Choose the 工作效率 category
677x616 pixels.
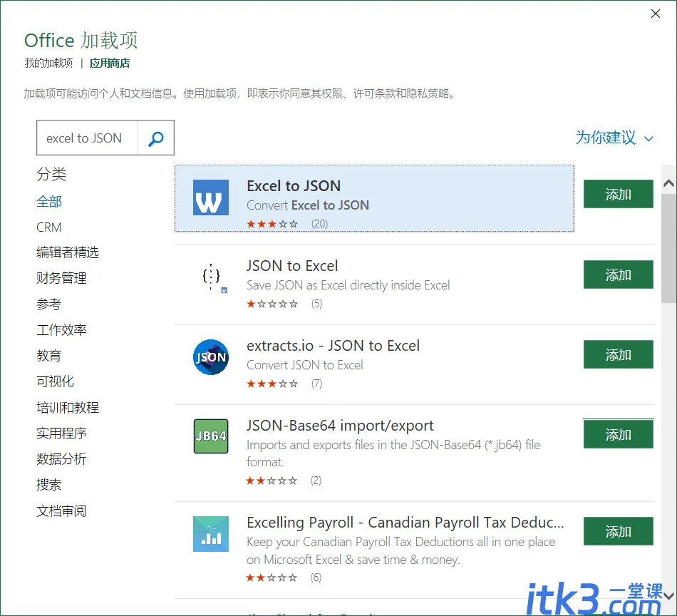tap(61, 330)
